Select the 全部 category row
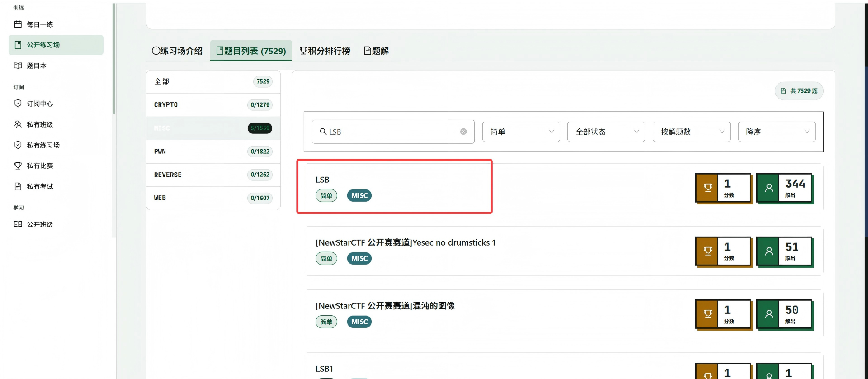The image size is (868, 379). coord(213,81)
